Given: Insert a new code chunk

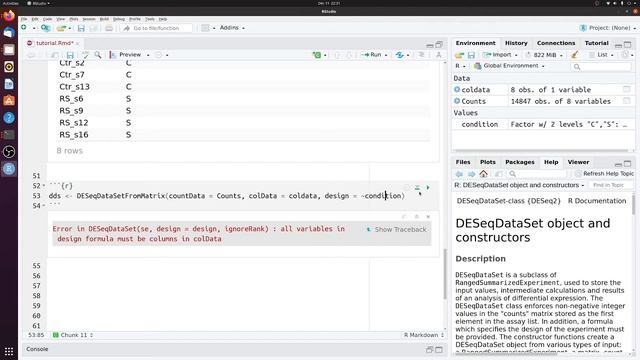Looking at the screenshot, I should pyautogui.click(x=317, y=55).
